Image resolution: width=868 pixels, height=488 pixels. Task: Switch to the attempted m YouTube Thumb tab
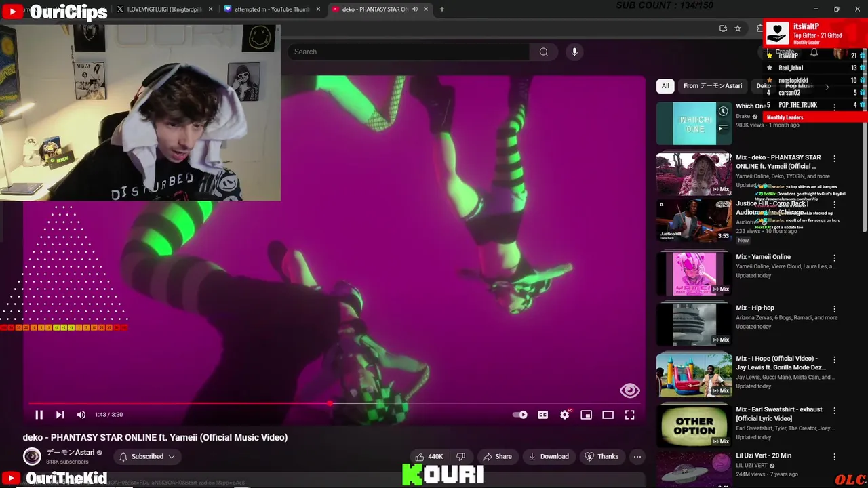click(x=272, y=9)
